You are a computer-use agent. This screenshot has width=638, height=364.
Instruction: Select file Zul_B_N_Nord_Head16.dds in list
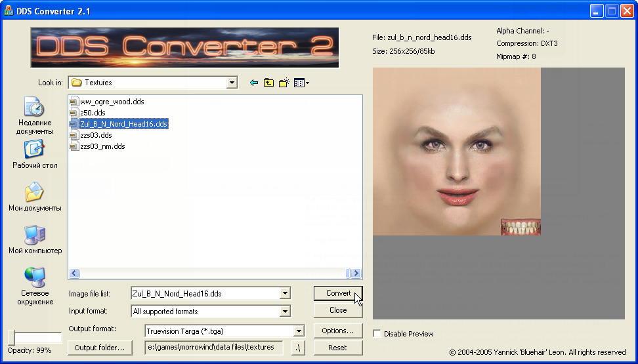coord(123,124)
